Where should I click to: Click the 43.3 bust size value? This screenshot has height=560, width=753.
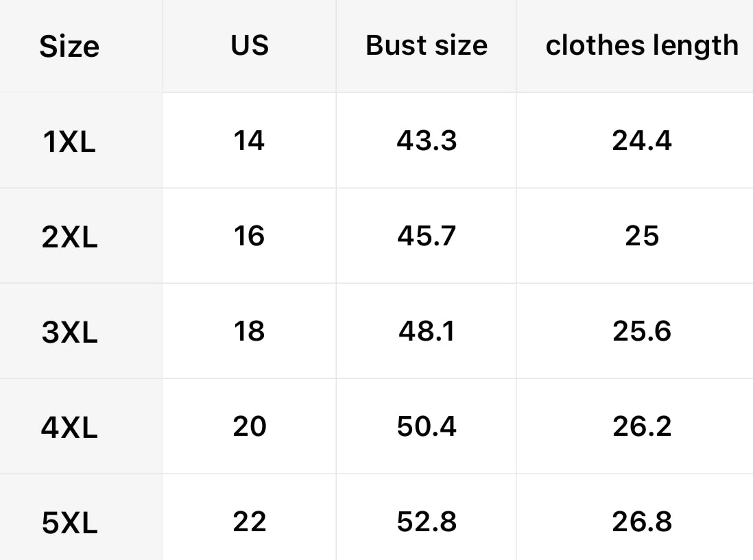click(x=427, y=141)
